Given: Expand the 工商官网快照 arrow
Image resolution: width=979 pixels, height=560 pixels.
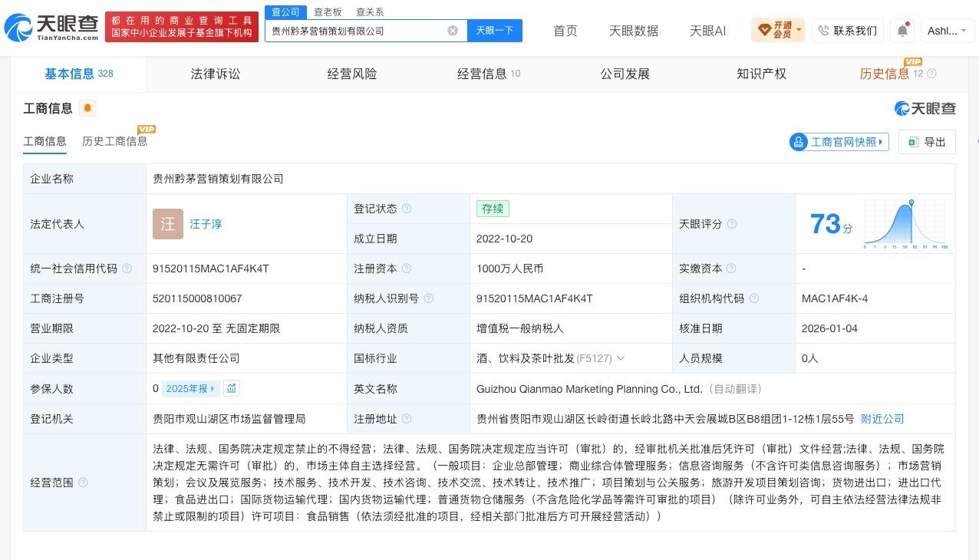Looking at the screenshot, I should (882, 142).
